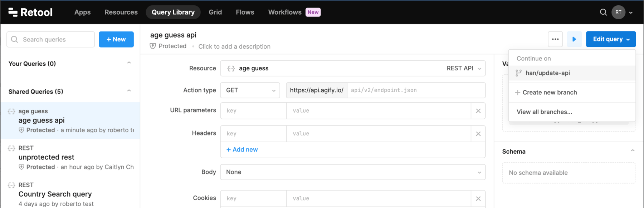Open the Flows tab

(245, 12)
